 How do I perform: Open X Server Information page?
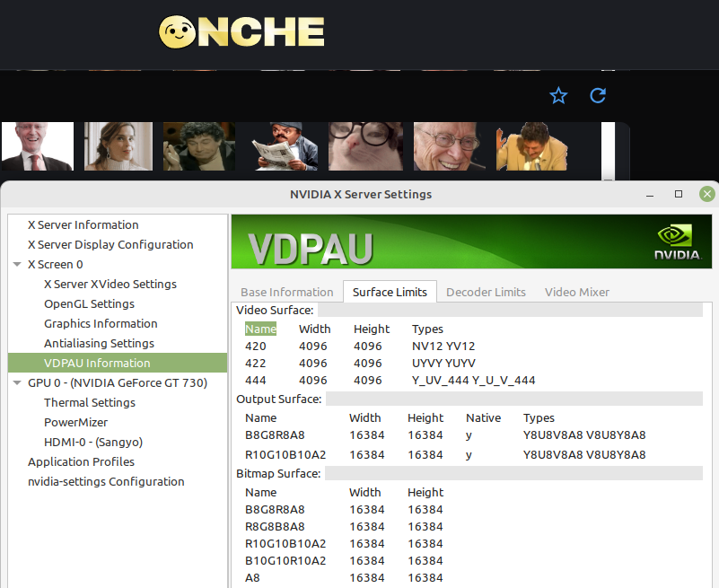83,224
